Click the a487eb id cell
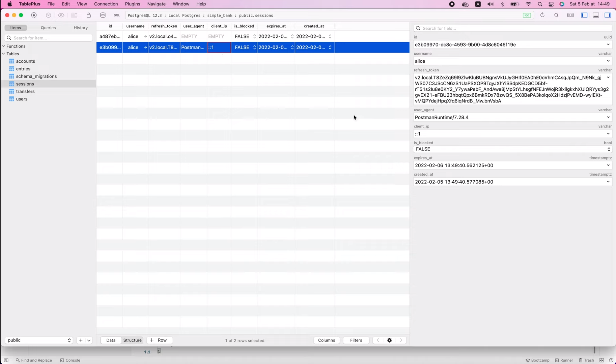This screenshot has width=616, height=364. (x=110, y=36)
